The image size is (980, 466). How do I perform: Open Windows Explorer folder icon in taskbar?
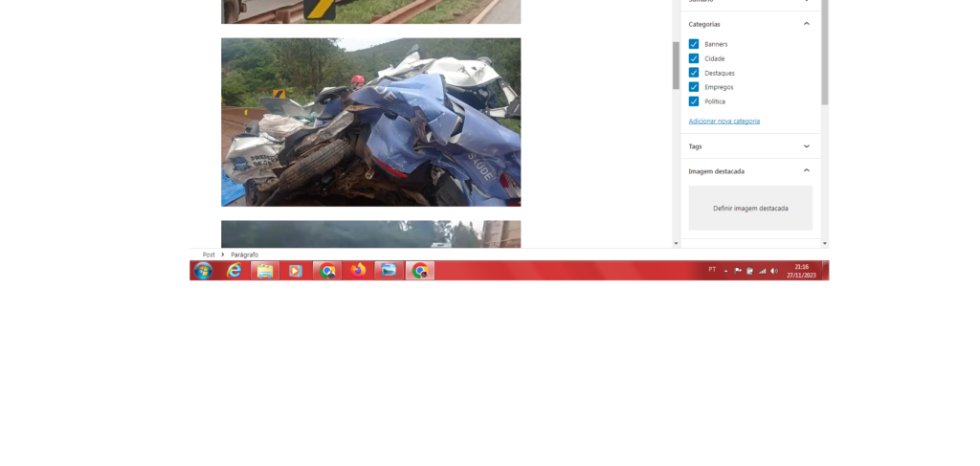click(x=265, y=271)
